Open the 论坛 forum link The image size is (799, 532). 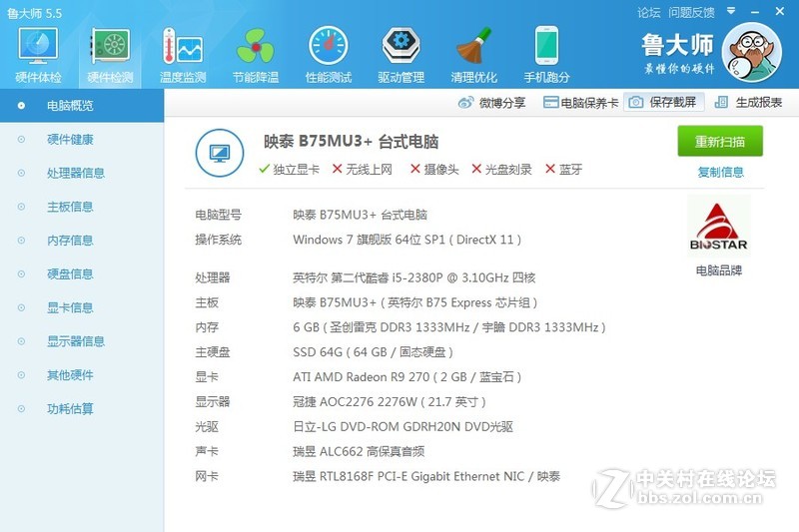click(x=648, y=13)
